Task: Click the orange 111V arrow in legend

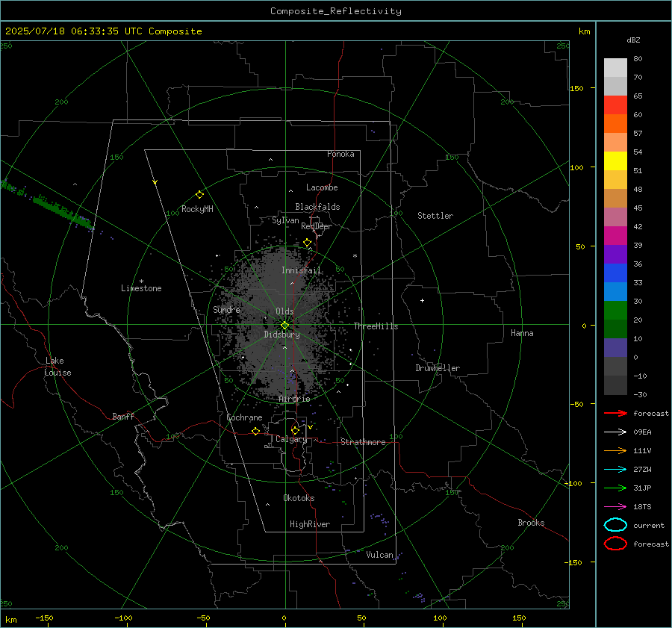Action: tap(615, 450)
